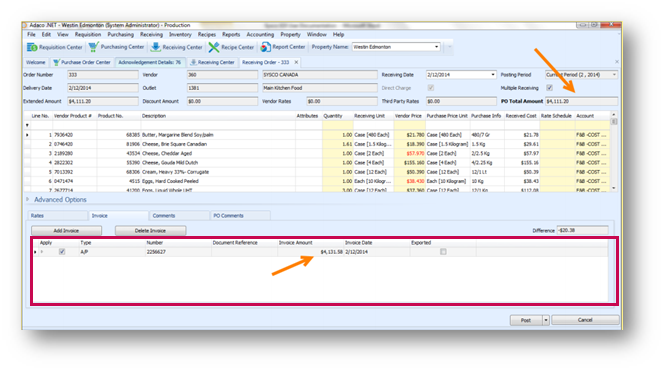Open the Receiving Center toolbar icon
Image resolution: width=665 pixels, height=372 pixels.
tap(156, 47)
